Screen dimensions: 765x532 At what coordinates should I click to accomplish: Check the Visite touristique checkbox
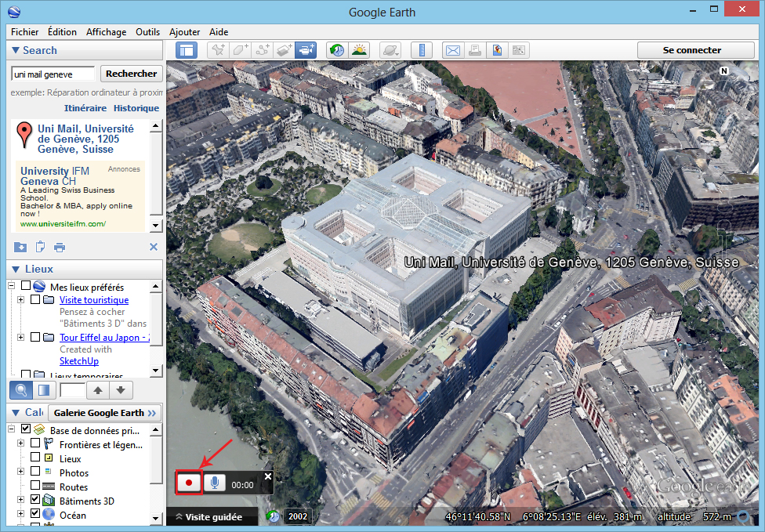pyautogui.click(x=35, y=299)
